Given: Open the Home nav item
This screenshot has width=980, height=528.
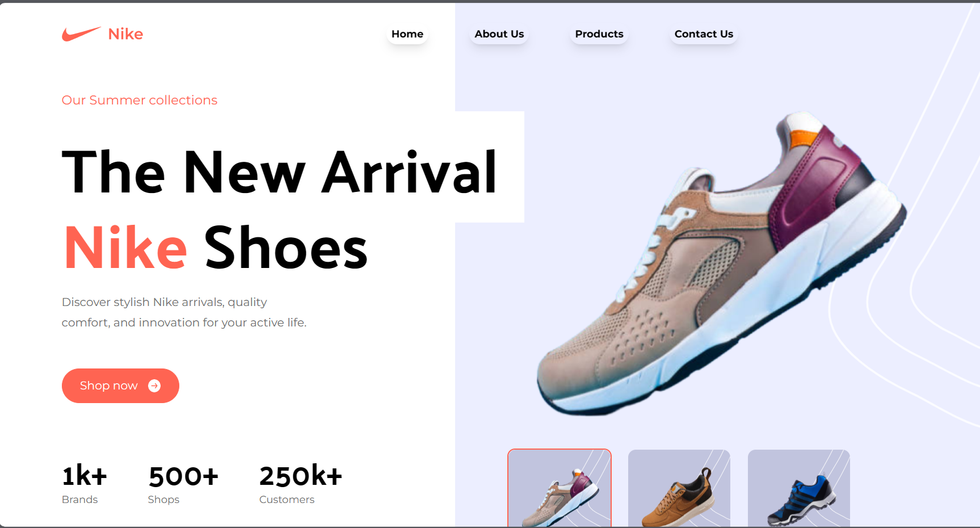Looking at the screenshot, I should tap(407, 34).
